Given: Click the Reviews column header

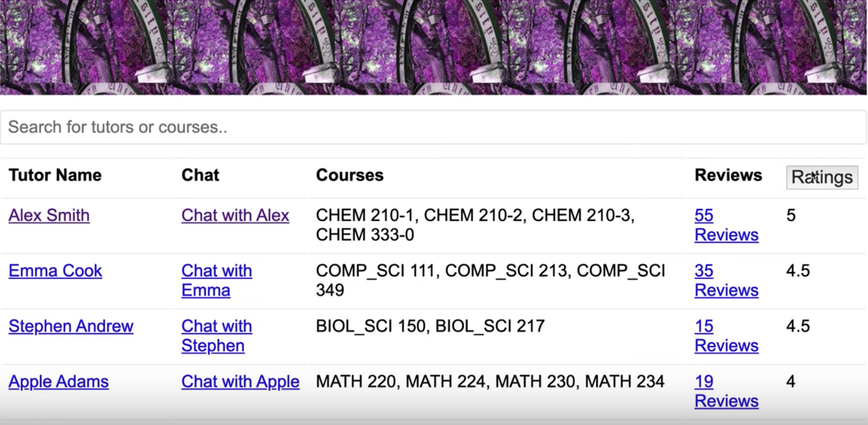Looking at the screenshot, I should click(728, 175).
